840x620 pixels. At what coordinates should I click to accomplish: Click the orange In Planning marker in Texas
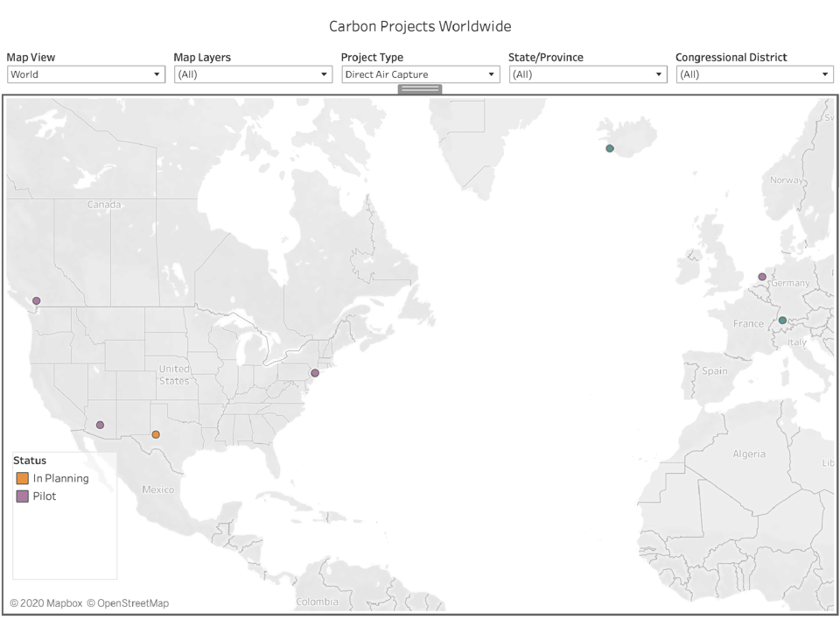[x=156, y=434]
